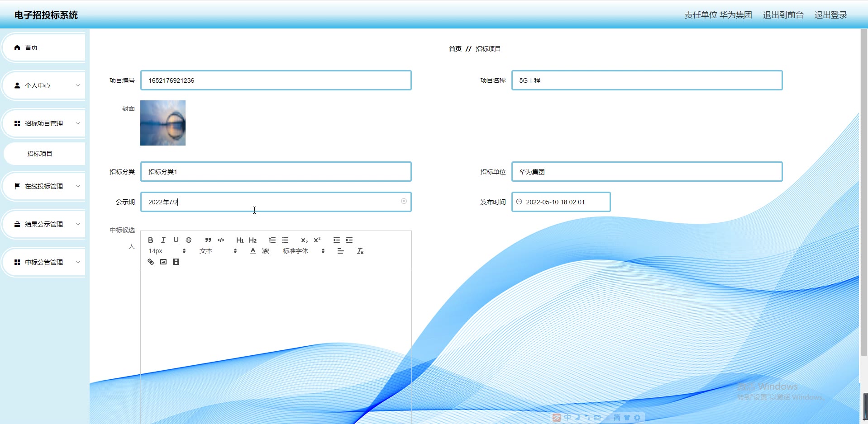Click the clock icon in 发布时间

pyautogui.click(x=519, y=202)
